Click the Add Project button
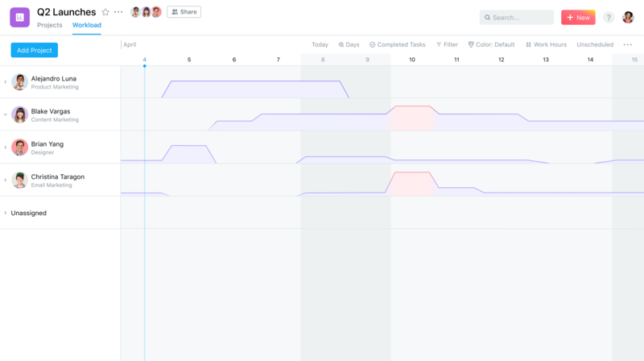The image size is (644, 361). (35, 50)
